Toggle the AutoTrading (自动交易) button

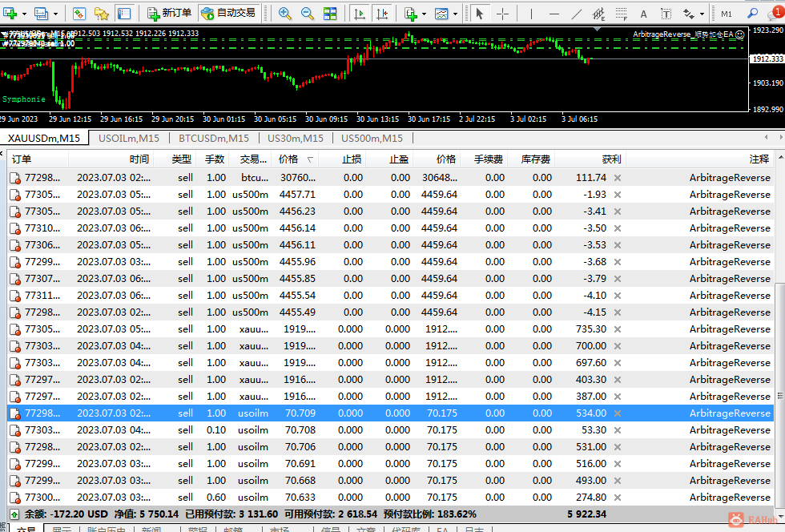point(228,13)
